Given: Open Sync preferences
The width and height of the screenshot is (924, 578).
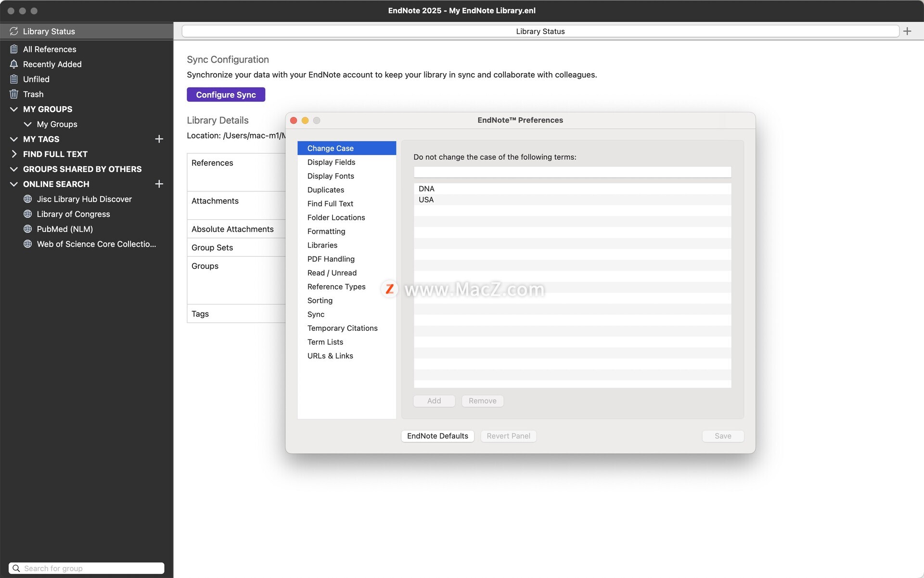Looking at the screenshot, I should (x=346, y=314).
